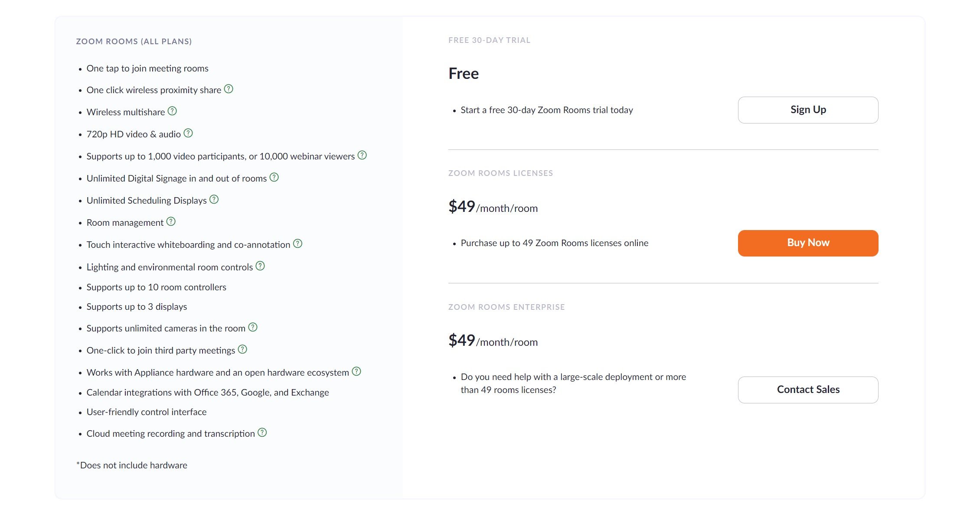
Task: Click the help icon next to 'Unlimited Scheduling Displays'
Action: point(215,199)
